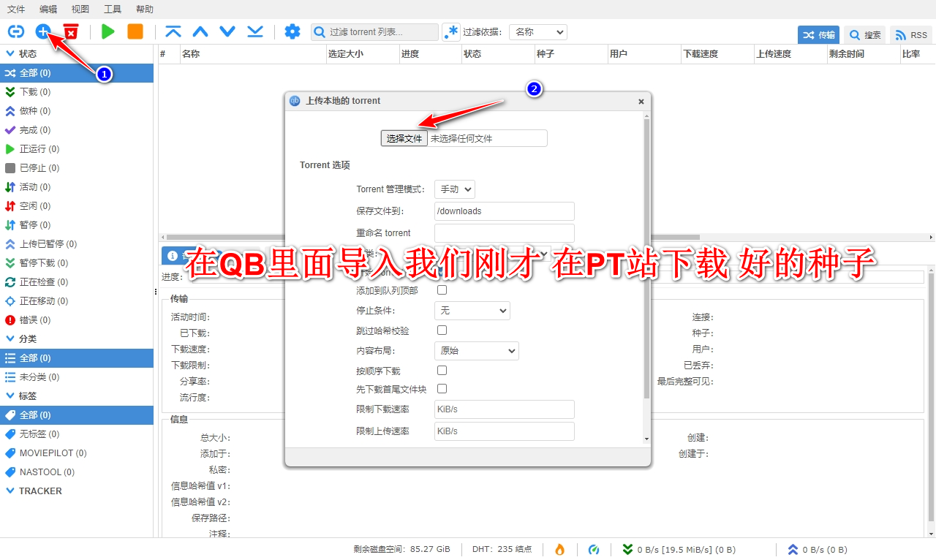
Task: Click the add torrent link icon
Action: 16,31
